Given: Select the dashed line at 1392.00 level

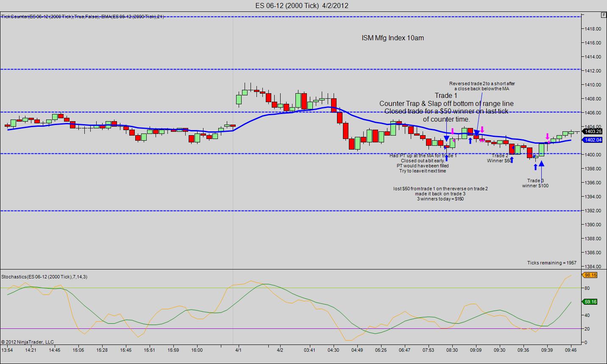Looking at the screenshot, I should coord(290,211).
